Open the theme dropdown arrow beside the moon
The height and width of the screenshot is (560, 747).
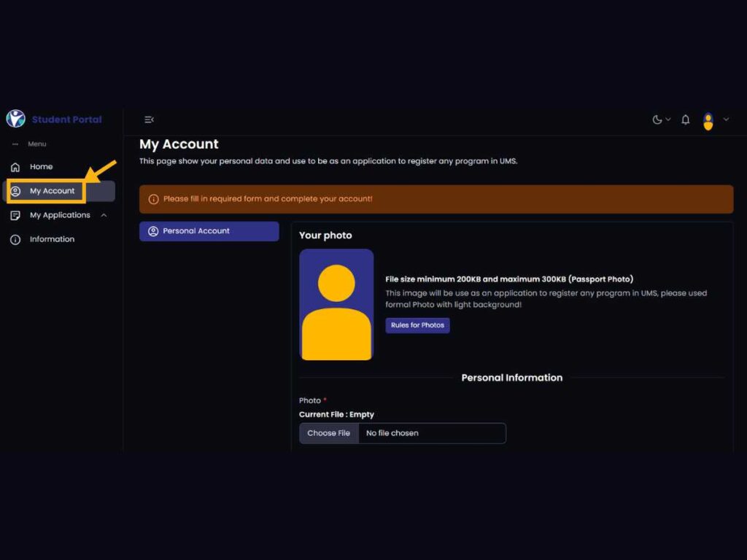click(x=668, y=120)
